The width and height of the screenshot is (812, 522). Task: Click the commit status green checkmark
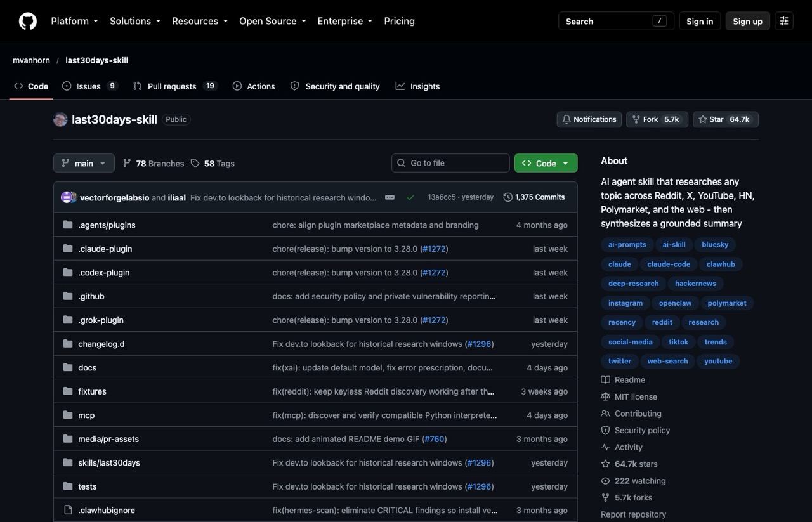(410, 197)
